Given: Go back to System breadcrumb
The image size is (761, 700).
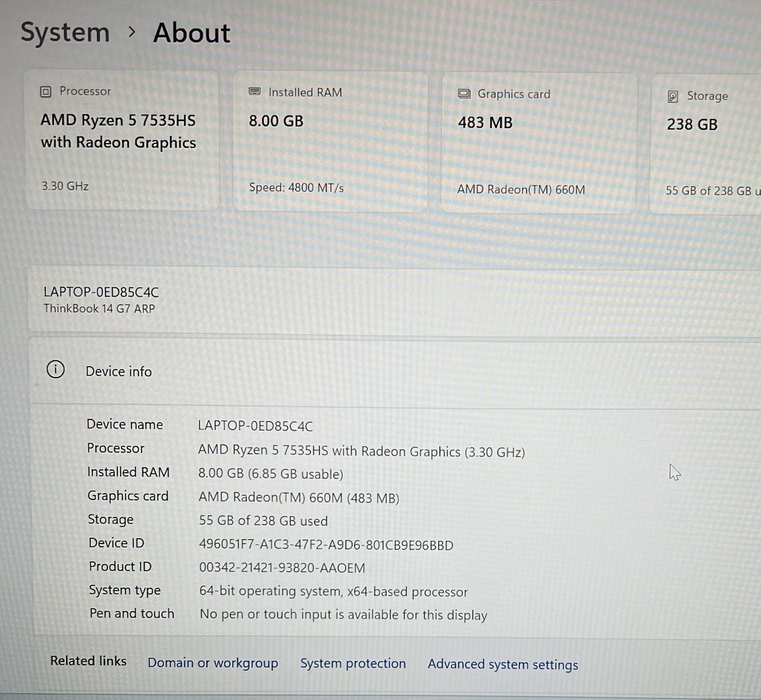Looking at the screenshot, I should point(65,32).
